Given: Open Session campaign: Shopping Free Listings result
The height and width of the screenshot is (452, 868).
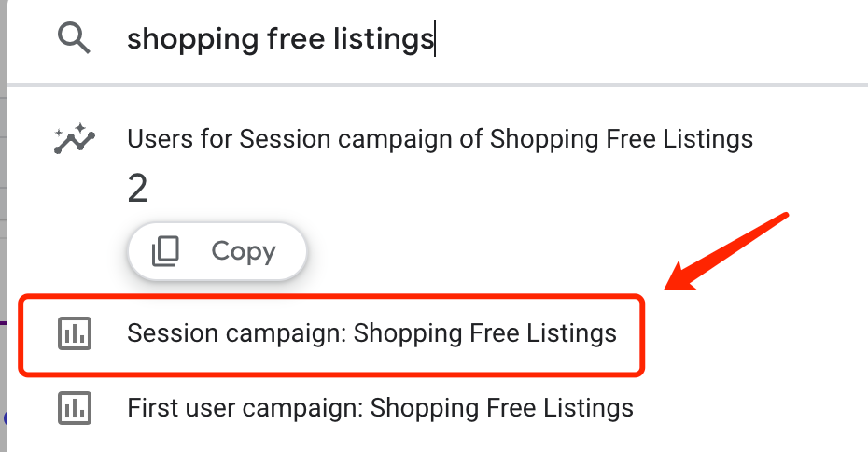Looking at the screenshot, I should pyautogui.click(x=332, y=333).
